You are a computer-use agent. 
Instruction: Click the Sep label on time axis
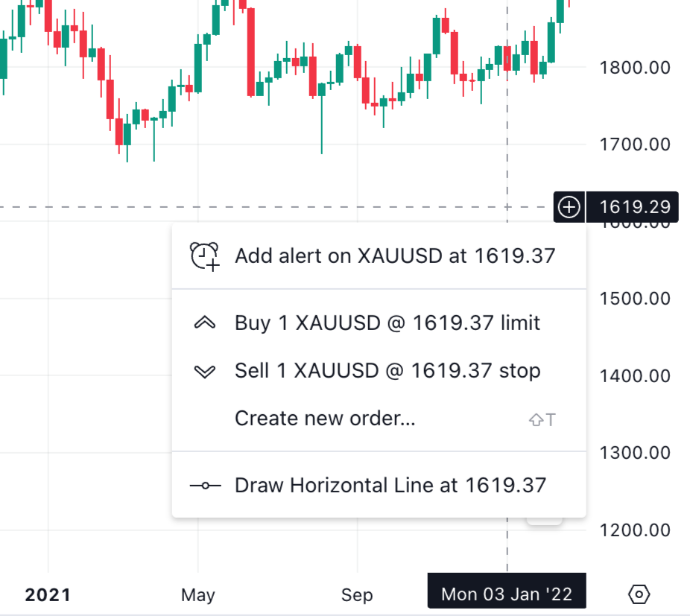[357, 595]
